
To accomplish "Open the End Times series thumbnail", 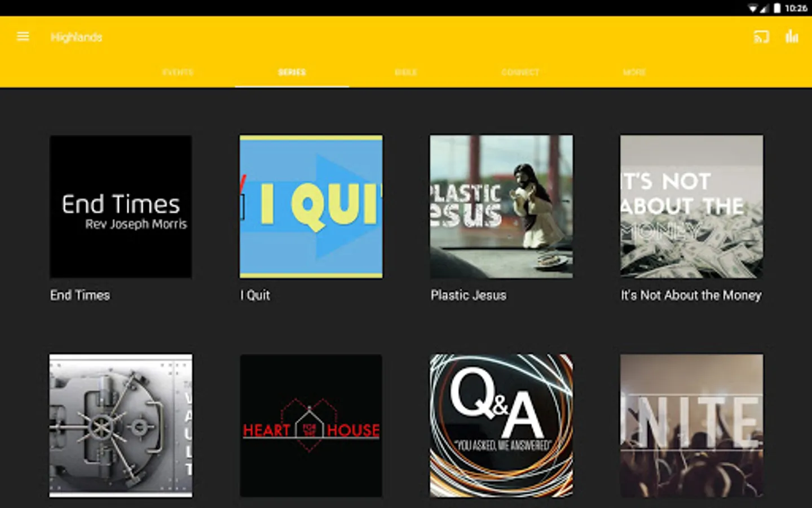I will coord(121,207).
